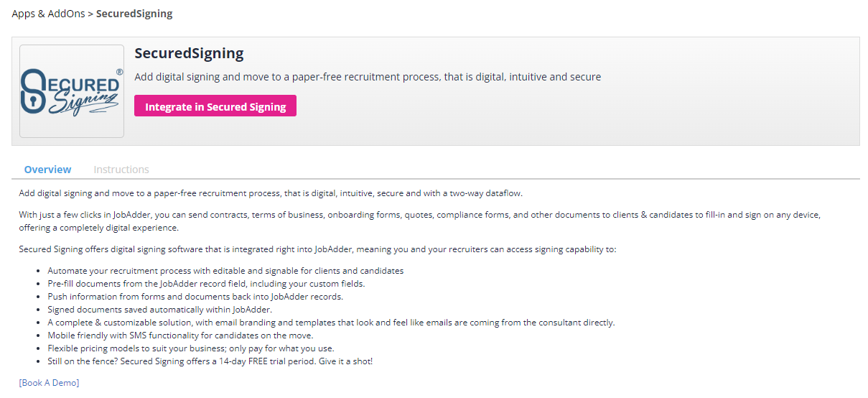Click the 'Push information from forms' bullet
This screenshot has height=398, width=868.
(195, 297)
